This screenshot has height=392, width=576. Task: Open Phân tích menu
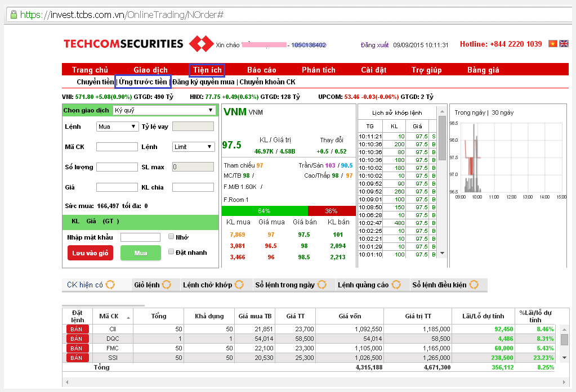pyautogui.click(x=319, y=70)
